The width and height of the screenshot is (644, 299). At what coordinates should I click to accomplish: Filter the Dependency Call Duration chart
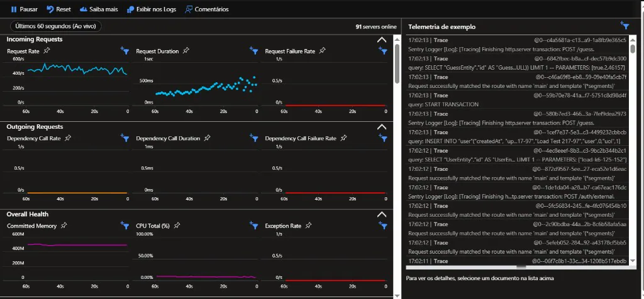[254, 138]
